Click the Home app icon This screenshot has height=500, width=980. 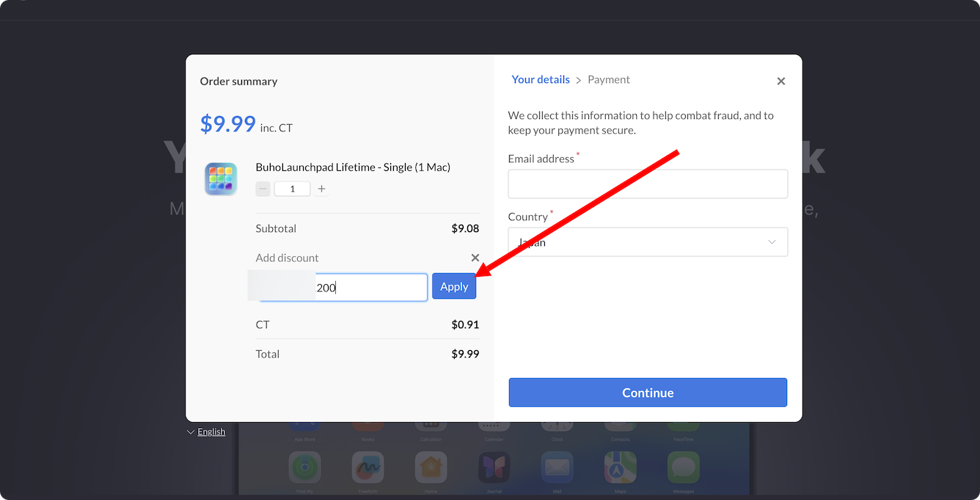pyautogui.click(x=431, y=467)
